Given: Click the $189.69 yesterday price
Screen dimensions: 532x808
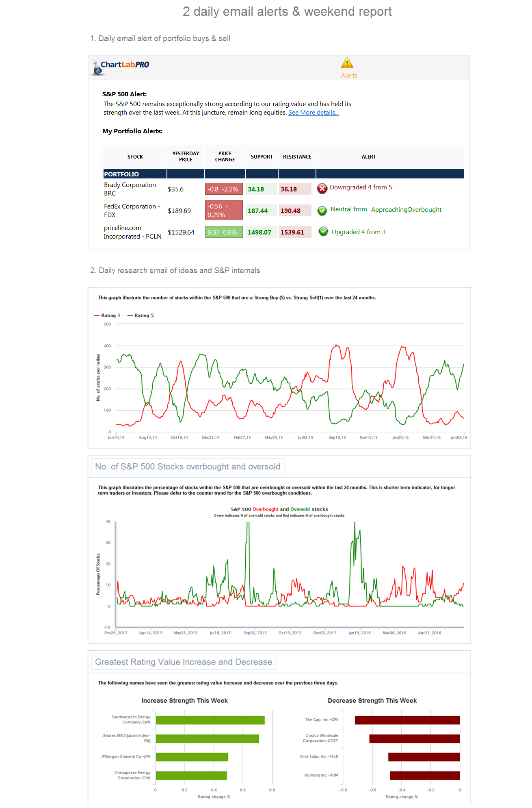Looking at the screenshot, I should [x=179, y=211].
